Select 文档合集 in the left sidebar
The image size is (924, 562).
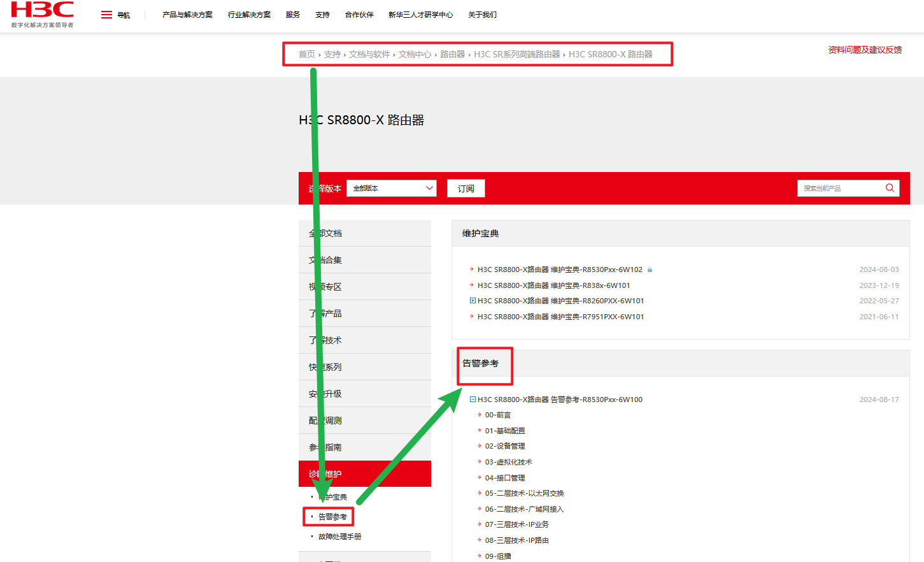pyautogui.click(x=365, y=260)
